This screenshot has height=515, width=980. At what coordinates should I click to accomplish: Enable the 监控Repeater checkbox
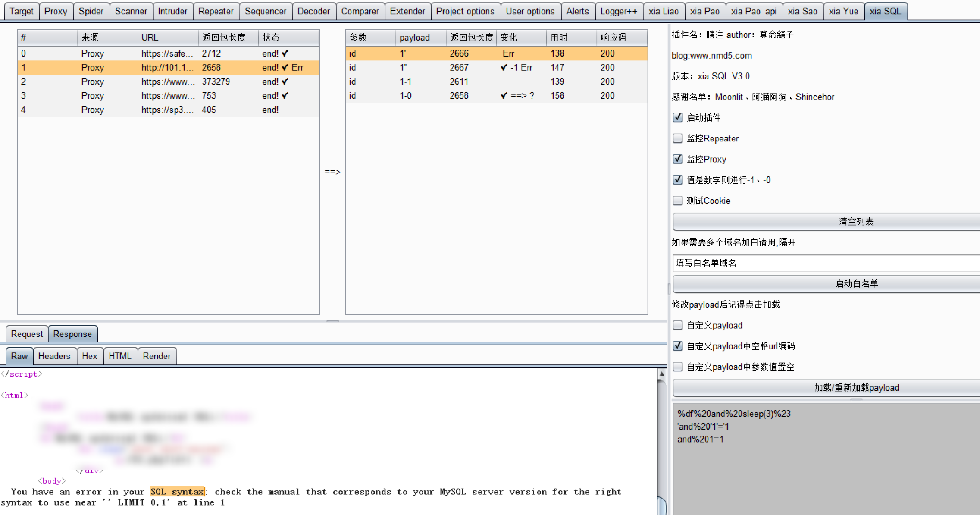tap(677, 138)
